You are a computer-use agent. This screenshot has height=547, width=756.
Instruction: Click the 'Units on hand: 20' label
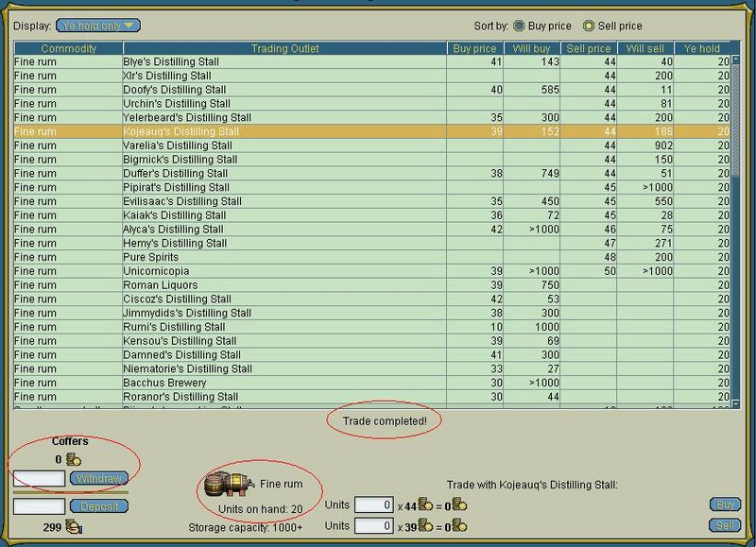(261, 509)
